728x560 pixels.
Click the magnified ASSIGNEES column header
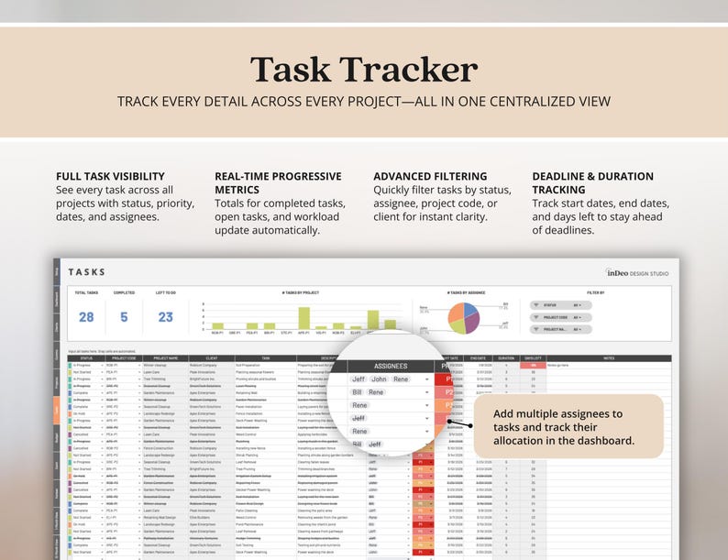point(391,366)
